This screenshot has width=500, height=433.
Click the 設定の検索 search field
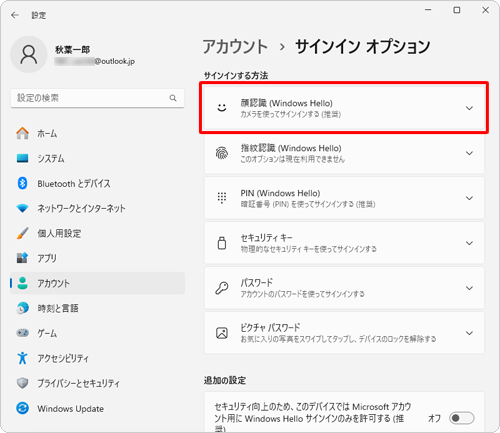point(97,98)
